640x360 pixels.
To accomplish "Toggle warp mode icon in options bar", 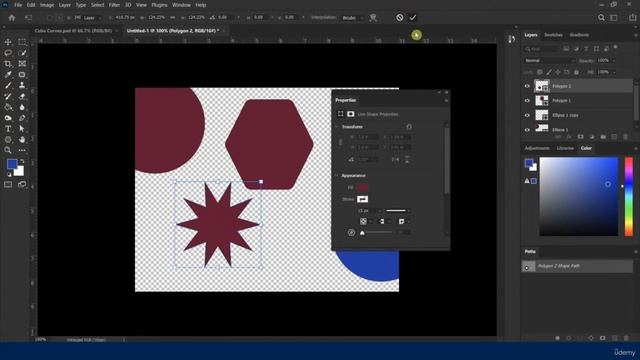I will click(373, 18).
